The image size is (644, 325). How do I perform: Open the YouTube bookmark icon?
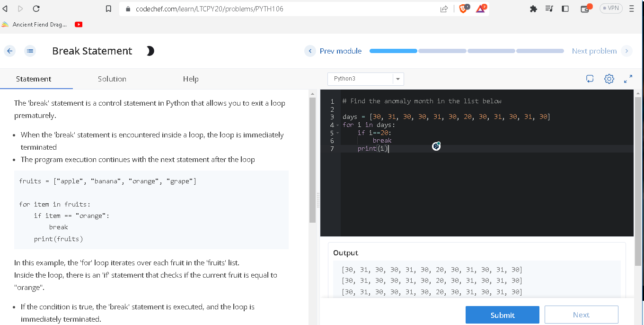pos(79,25)
